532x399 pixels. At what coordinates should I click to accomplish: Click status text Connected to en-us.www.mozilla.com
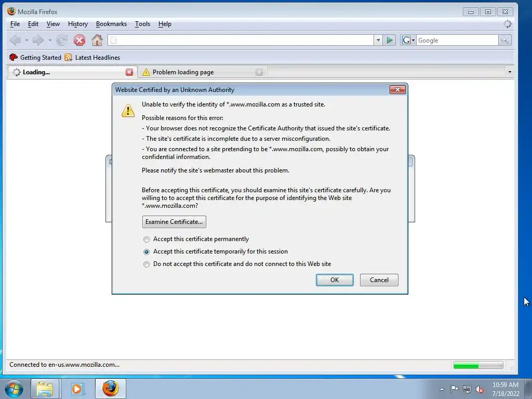click(64, 365)
